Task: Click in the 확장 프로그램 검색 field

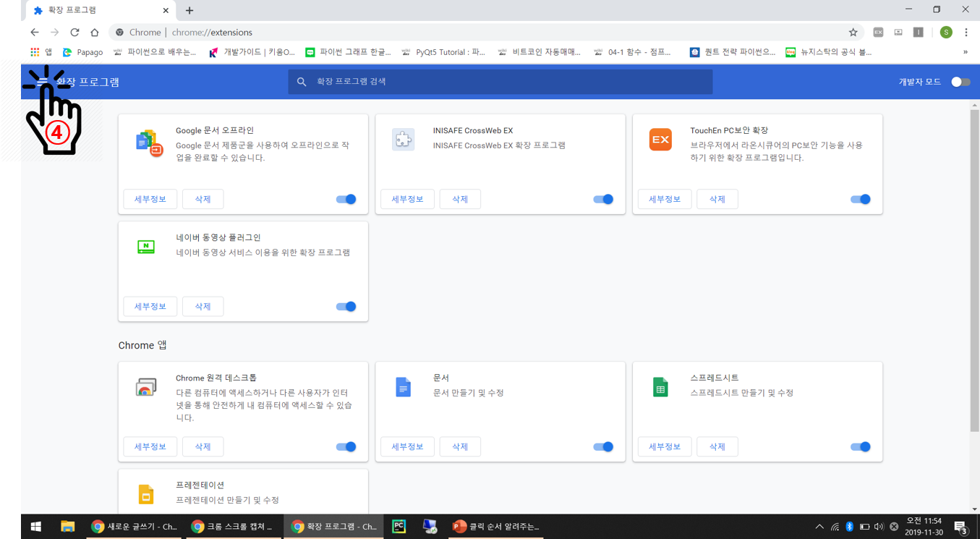Action: pyautogui.click(x=500, y=82)
